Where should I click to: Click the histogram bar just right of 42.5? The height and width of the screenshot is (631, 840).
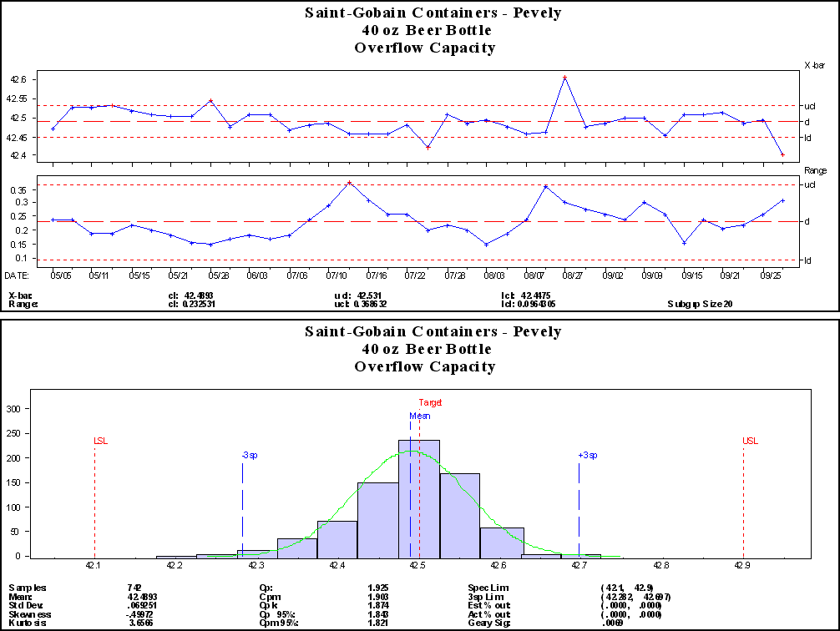459,515
